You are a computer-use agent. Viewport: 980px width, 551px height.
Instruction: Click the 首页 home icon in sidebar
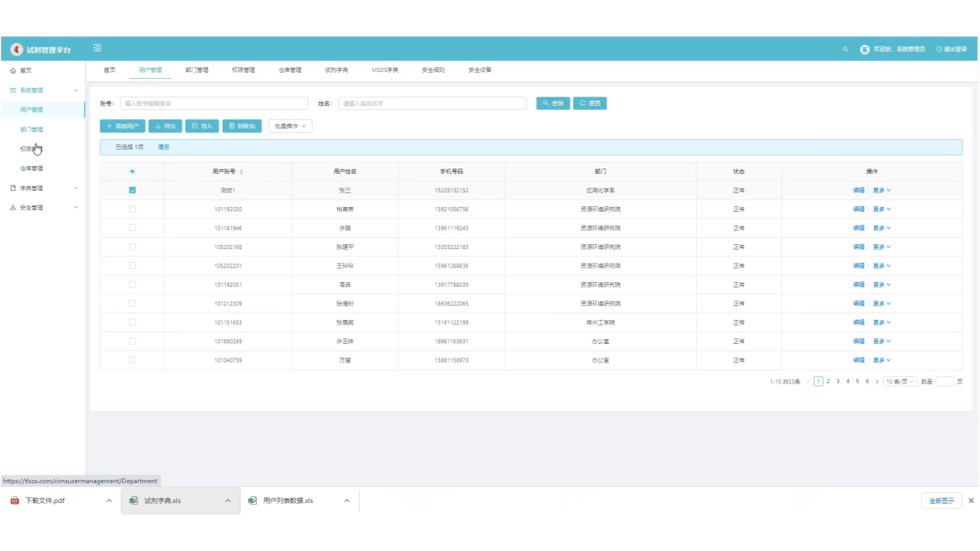coord(13,70)
